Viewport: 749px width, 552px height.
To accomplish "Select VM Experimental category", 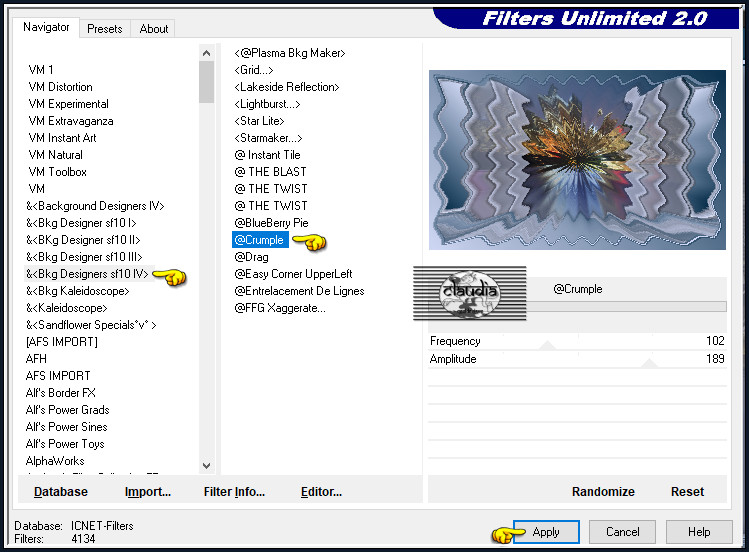I will coord(68,104).
